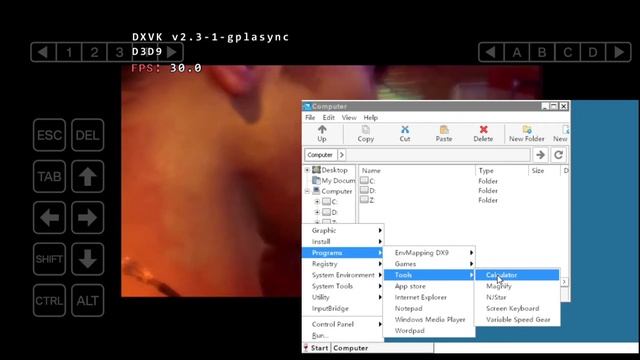Expand the D: drive tree node
The width and height of the screenshot is (640, 360).
pyautogui.click(x=317, y=212)
